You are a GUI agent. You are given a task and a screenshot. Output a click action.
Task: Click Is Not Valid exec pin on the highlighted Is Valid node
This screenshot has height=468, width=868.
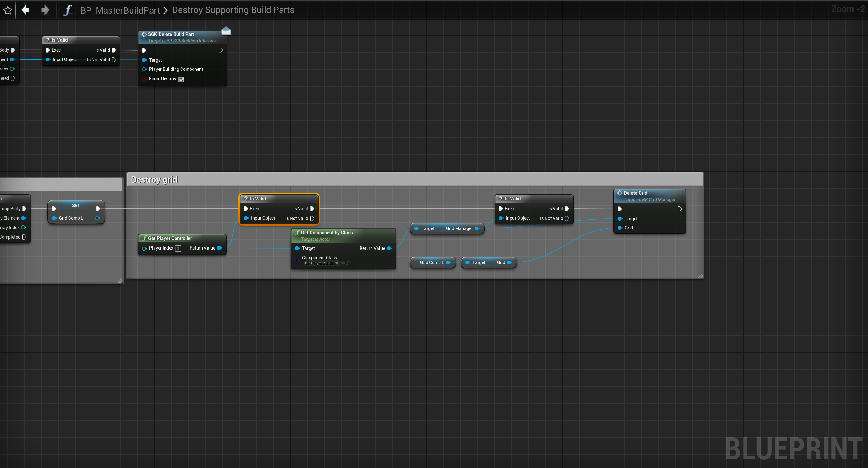click(x=312, y=218)
